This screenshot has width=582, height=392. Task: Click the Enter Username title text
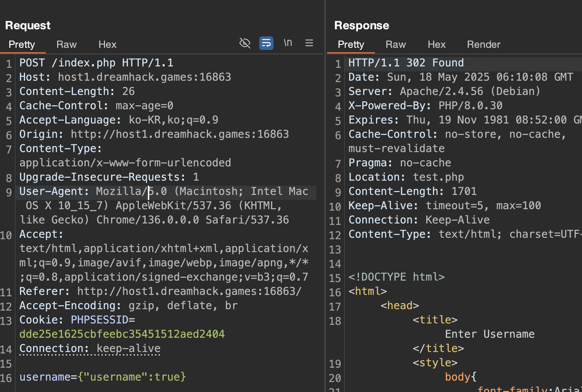click(490, 334)
